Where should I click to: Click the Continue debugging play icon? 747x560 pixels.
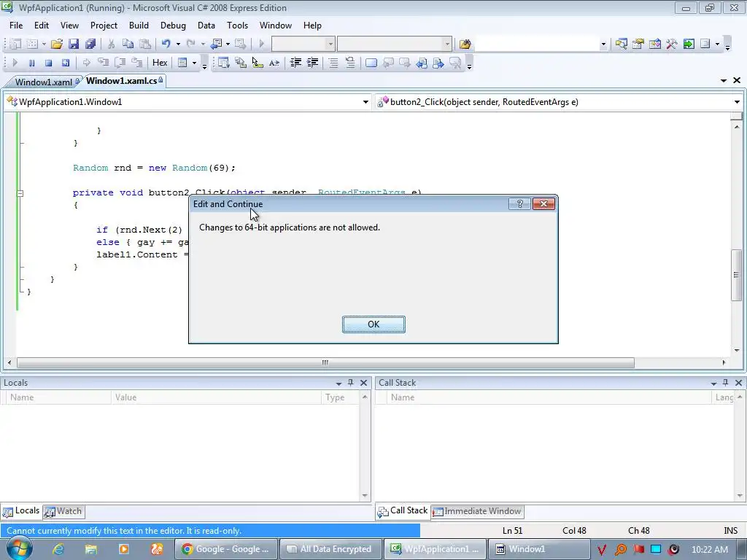point(15,63)
